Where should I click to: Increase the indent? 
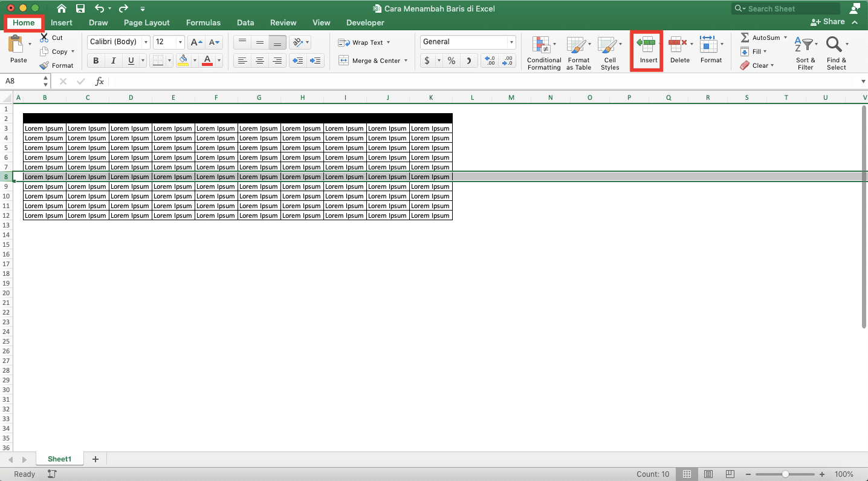[x=316, y=61]
